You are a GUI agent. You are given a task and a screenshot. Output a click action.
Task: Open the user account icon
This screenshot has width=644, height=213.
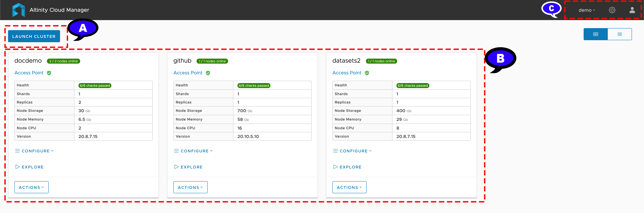(x=632, y=10)
